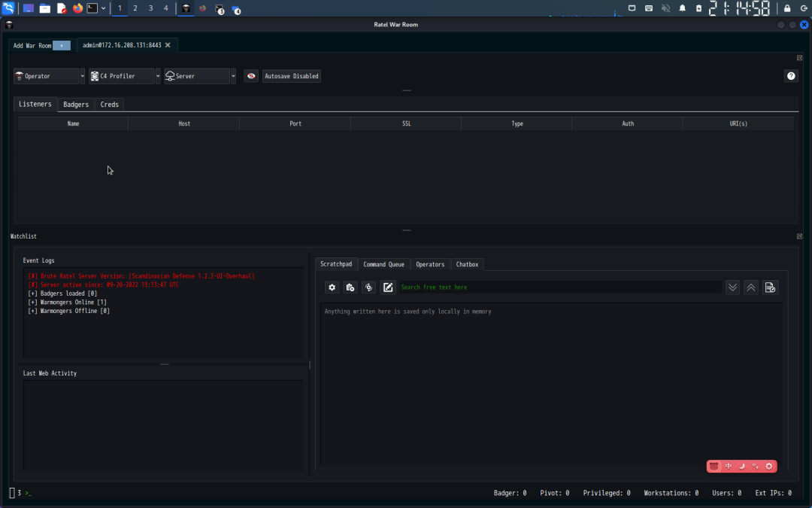Close the admin@172.16.208.131:8443 tab
812x508 pixels.
click(168, 45)
